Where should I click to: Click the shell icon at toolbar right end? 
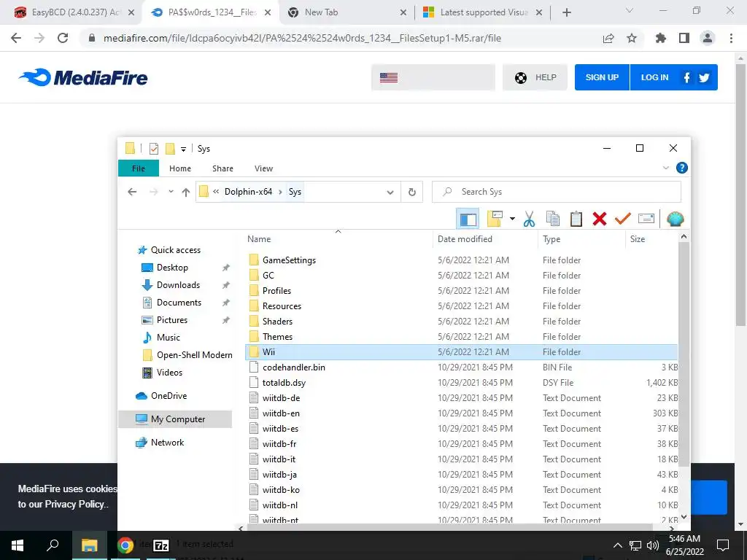[675, 219]
